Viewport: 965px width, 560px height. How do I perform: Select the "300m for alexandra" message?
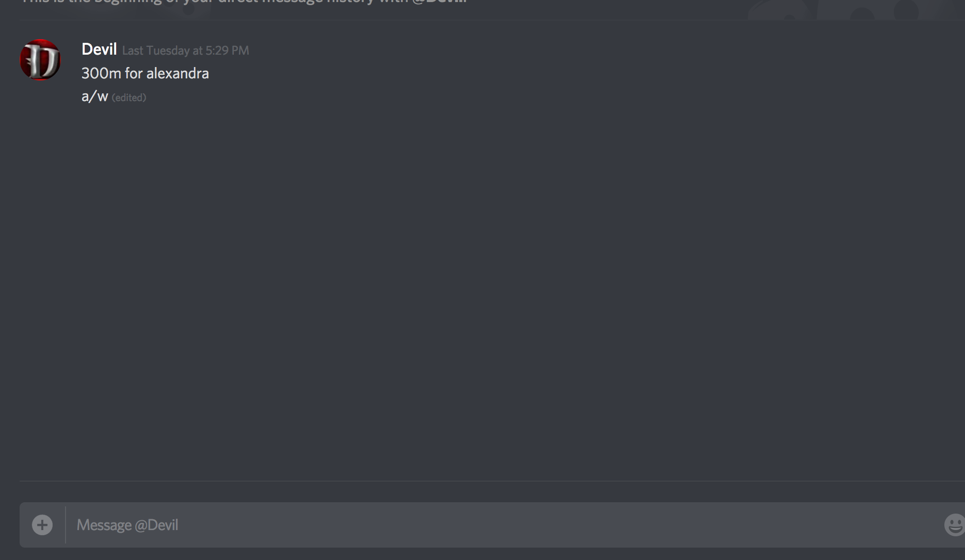click(x=145, y=74)
